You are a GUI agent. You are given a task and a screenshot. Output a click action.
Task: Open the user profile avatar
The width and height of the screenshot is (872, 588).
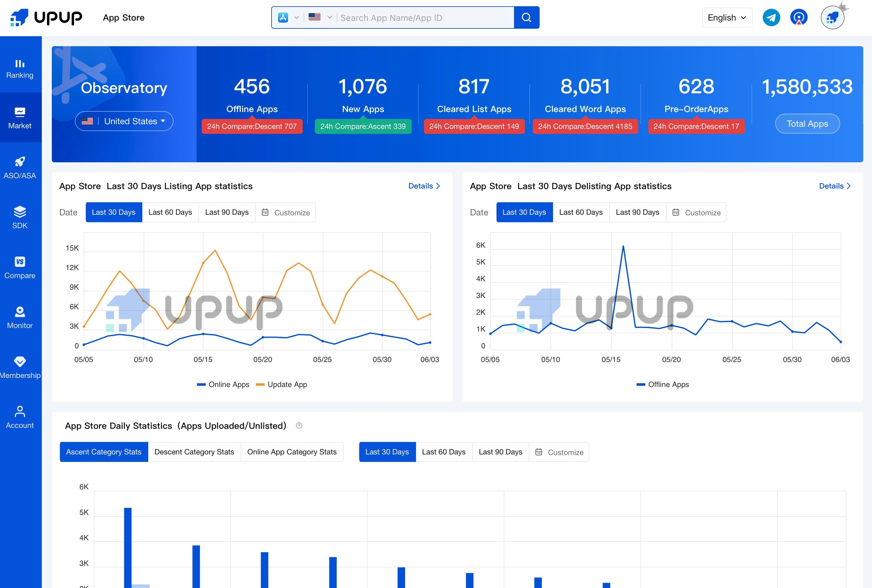click(x=832, y=17)
